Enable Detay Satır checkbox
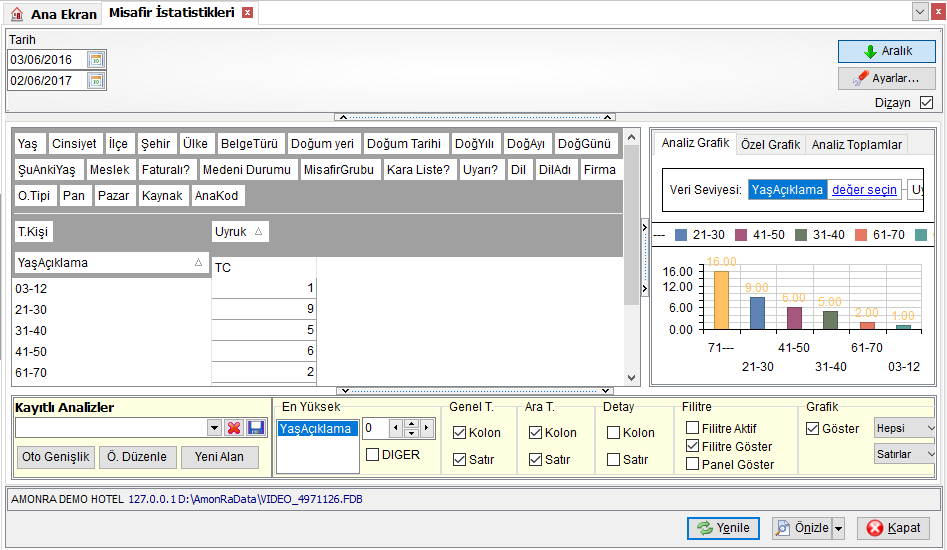Image resolution: width=947 pixels, height=550 pixels. click(x=613, y=459)
